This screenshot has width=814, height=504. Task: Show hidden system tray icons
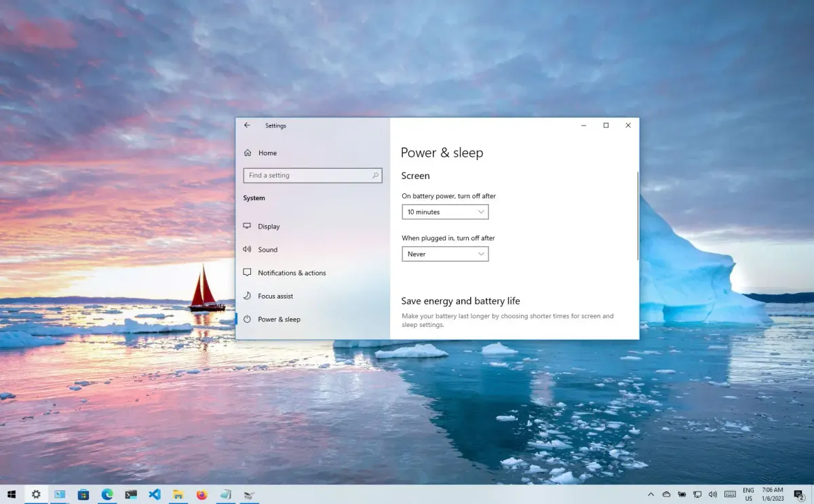651,495
